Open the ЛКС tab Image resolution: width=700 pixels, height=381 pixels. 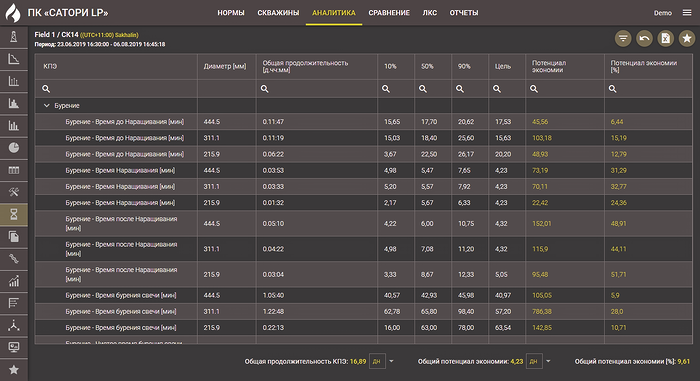429,13
